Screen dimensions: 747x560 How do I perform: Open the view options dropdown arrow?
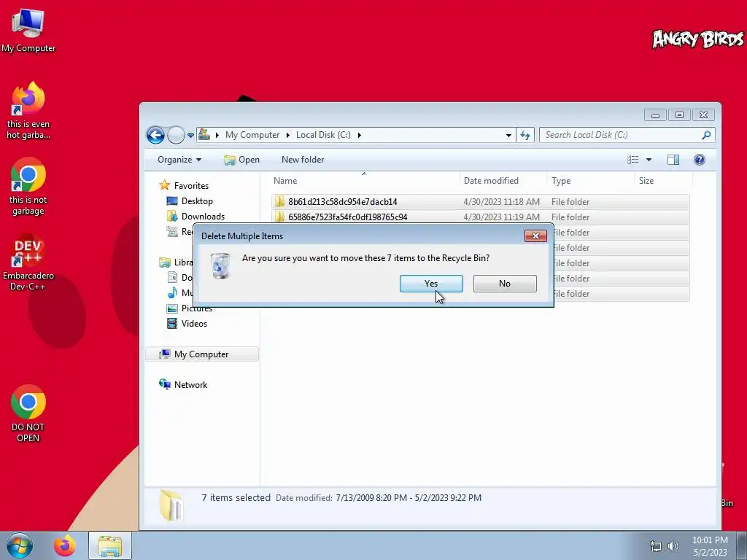point(649,160)
